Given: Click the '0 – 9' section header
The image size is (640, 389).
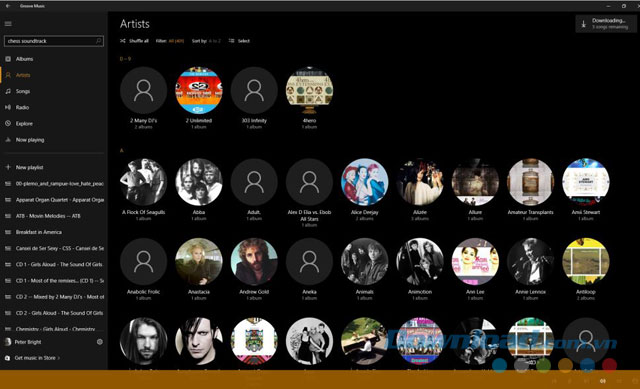Looking at the screenshot, I should pos(125,59).
